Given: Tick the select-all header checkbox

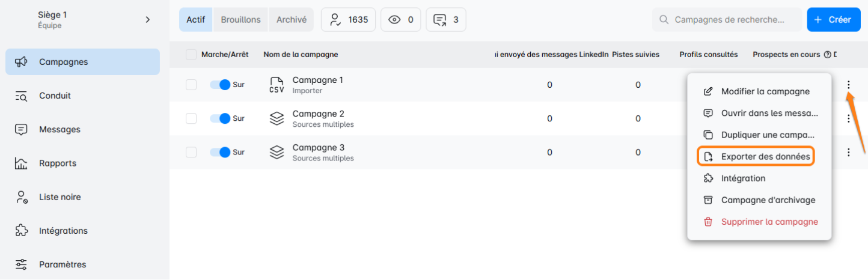Looking at the screenshot, I should pyautogui.click(x=191, y=55).
